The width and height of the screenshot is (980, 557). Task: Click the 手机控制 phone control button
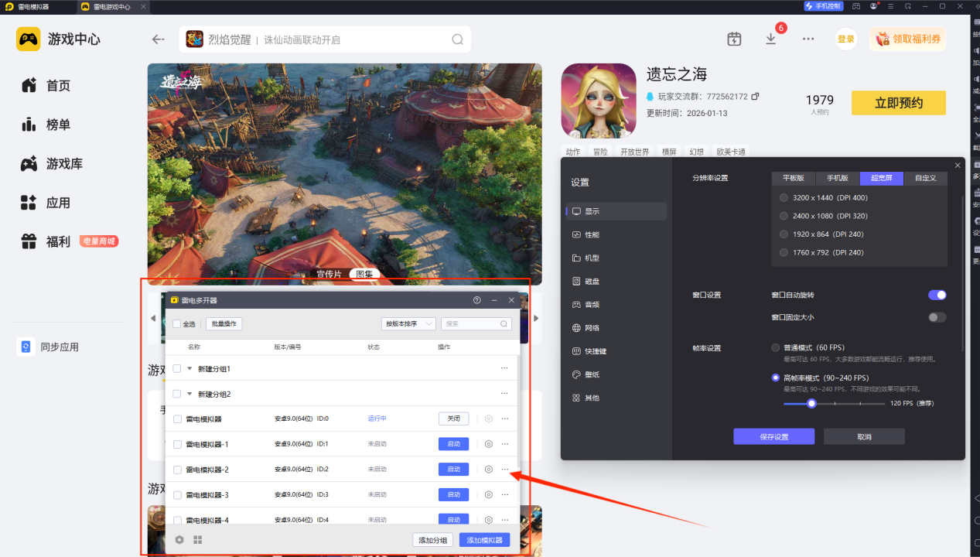coord(825,6)
